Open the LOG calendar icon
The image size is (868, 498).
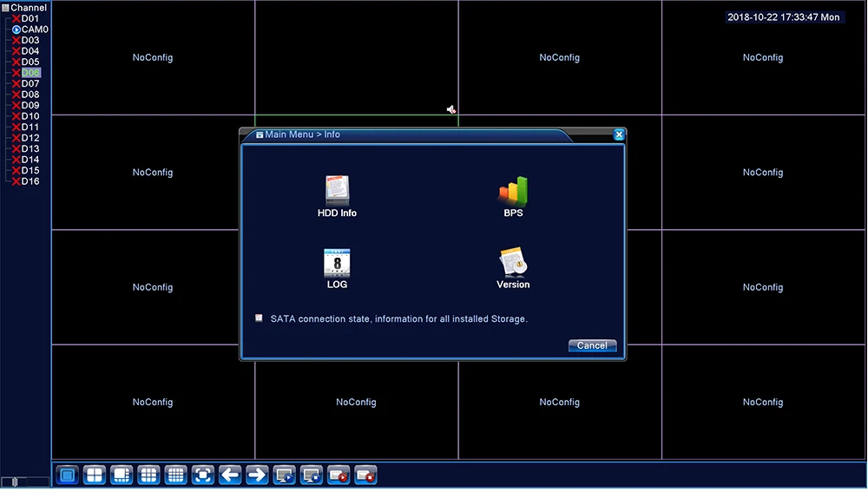337,268
